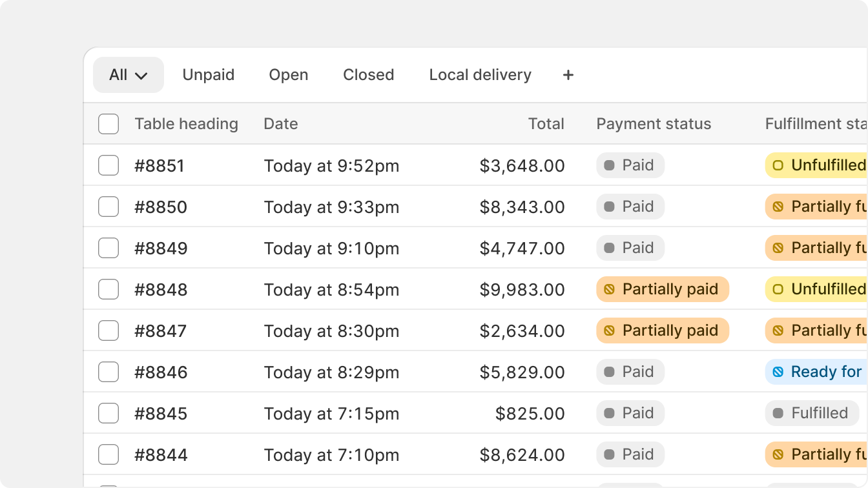Select the date Today at 9:33pm
Screen dimensions: 868x488
pos(331,207)
